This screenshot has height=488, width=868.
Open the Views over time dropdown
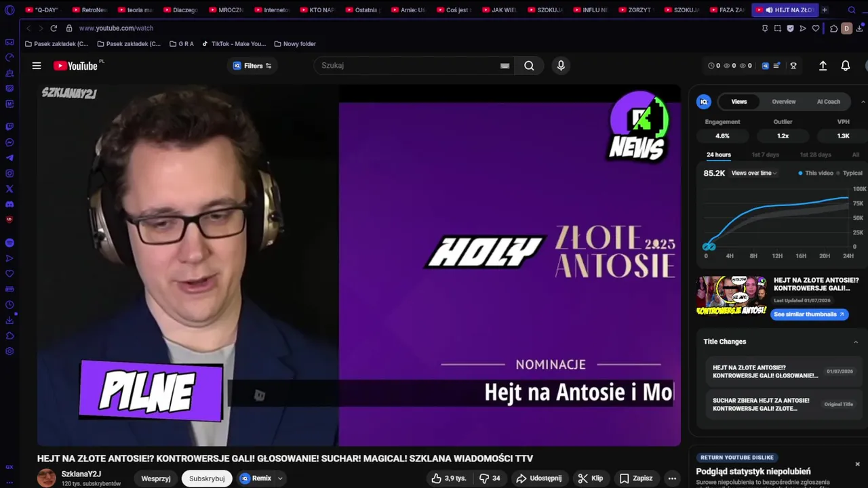754,173
